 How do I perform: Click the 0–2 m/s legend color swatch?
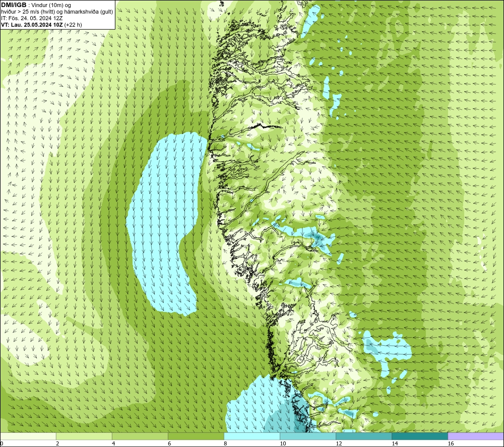pos(28,436)
